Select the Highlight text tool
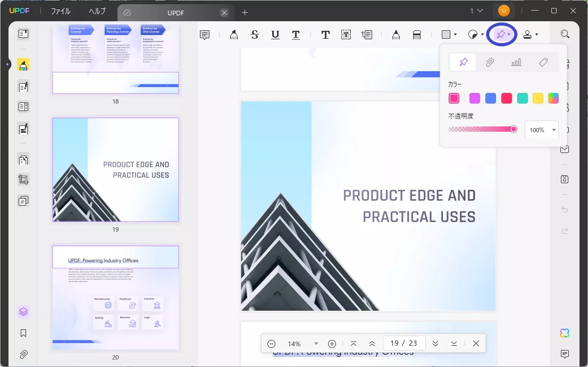Screen dimensions: 588x367 coord(233,35)
